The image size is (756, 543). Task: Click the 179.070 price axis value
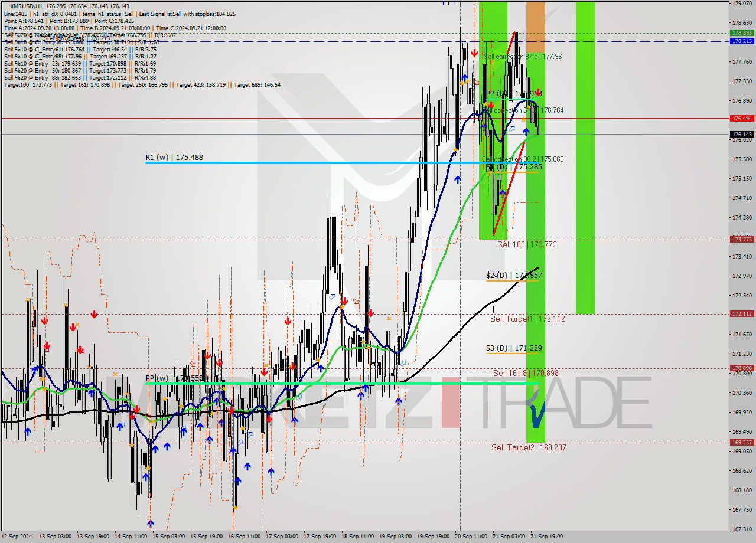[x=742, y=4]
